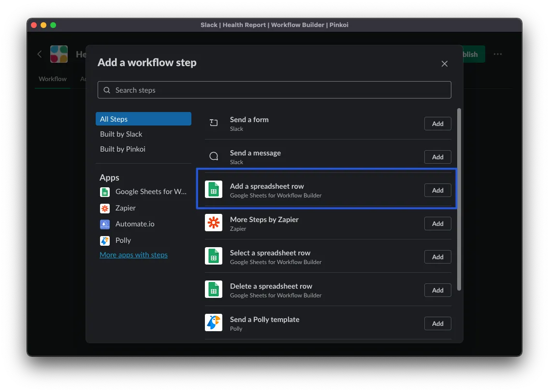
Task: Open the More apps with steps link
Action: click(133, 255)
